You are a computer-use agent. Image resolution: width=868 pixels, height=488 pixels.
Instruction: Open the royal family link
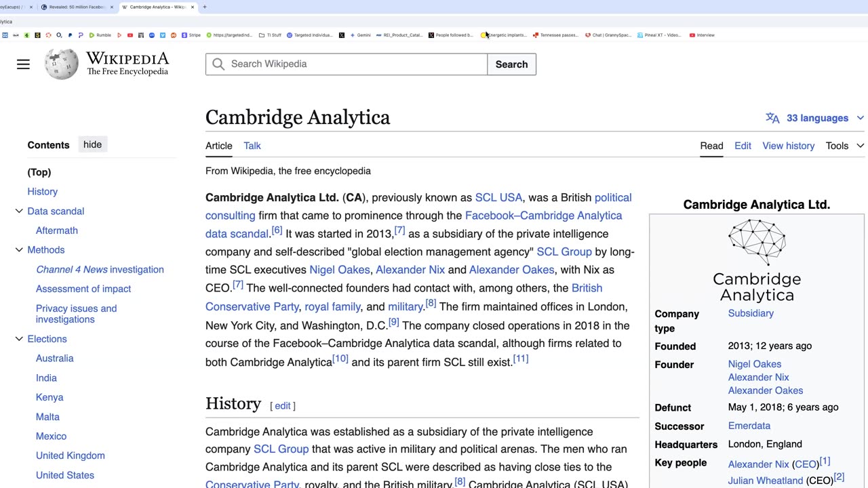click(x=332, y=306)
